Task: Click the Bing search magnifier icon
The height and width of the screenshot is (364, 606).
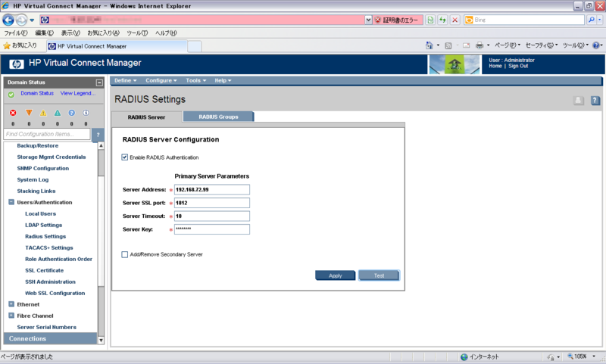Action: [591, 20]
